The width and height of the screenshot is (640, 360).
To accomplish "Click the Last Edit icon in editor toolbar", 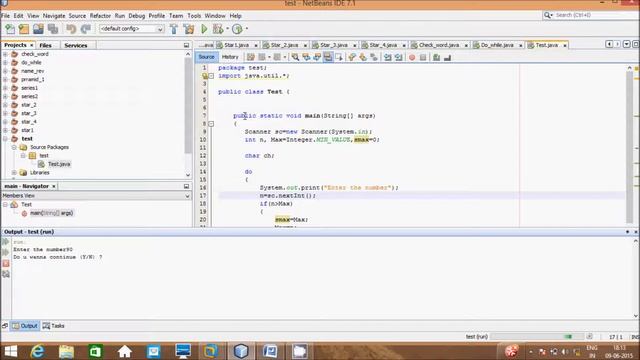I will 251,58.
